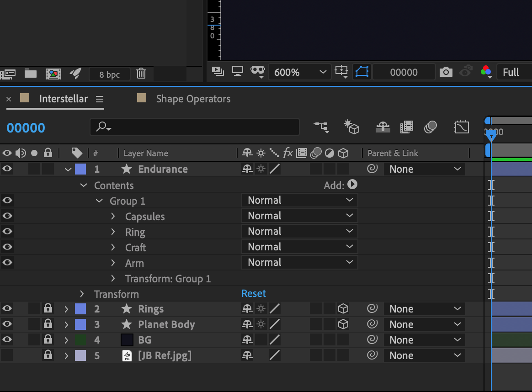
Task: Open the Interstellar panel menu
Action: [x=100, y=99]
